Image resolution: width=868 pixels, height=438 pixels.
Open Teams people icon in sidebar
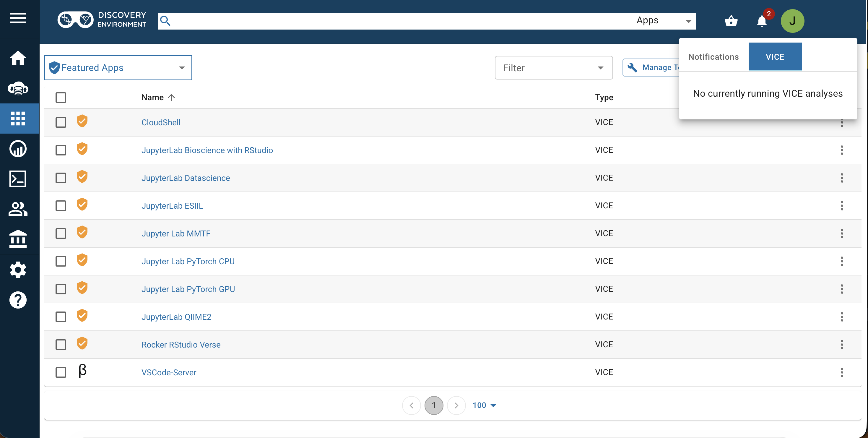click(x=18, y=209)
